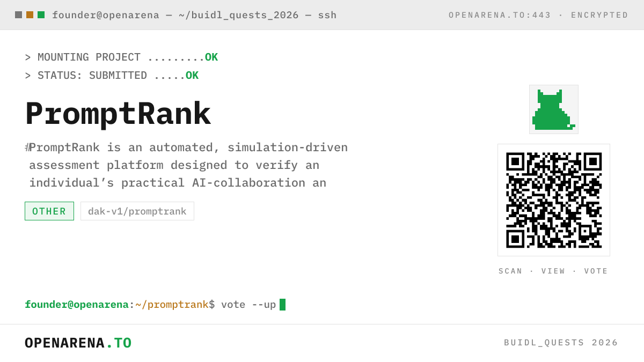
Task: Click the SCAN · VIEW · VOTE caption
Action: [x=554, y=271]
